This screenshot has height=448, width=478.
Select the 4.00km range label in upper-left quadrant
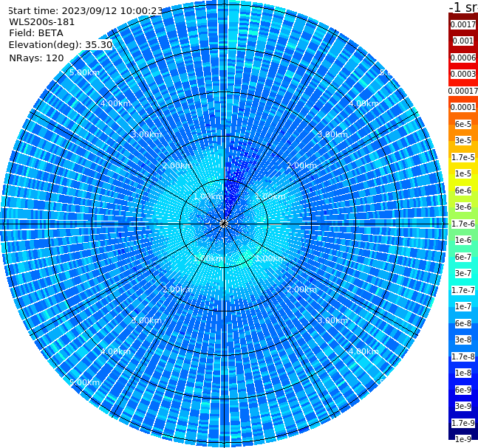tap(115, 103)
